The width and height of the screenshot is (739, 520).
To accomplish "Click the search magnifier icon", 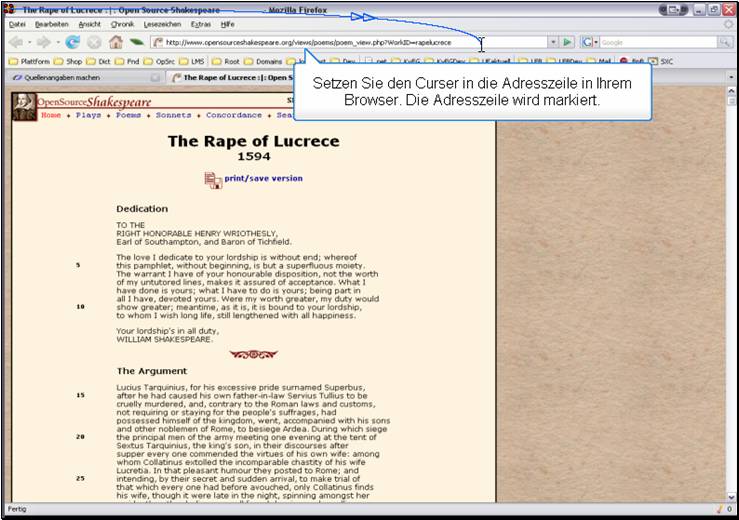I will pyautogui.click(x=724, y=43).
